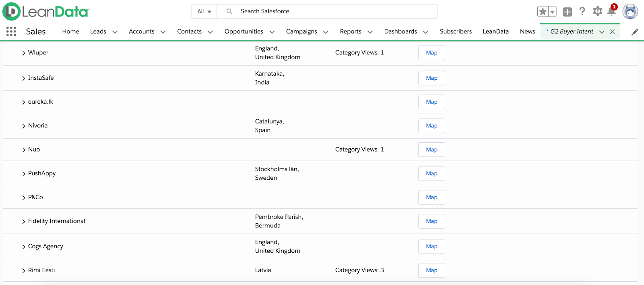Expand the Opportunities tab dropdown chevron
Viewport: 644px width, 285px height.
coord(272,32)
